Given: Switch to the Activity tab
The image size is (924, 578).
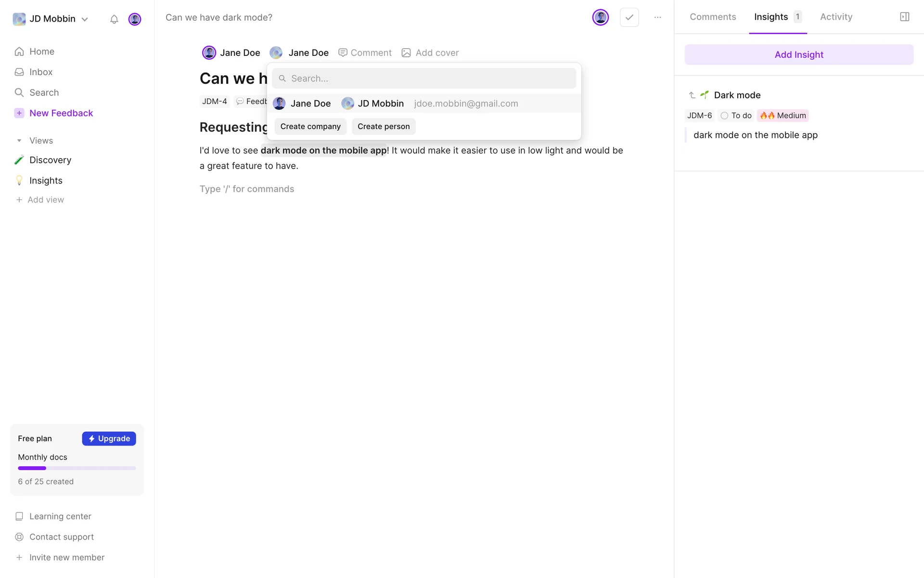Looking at the screenshot, I should pos(836,17).
